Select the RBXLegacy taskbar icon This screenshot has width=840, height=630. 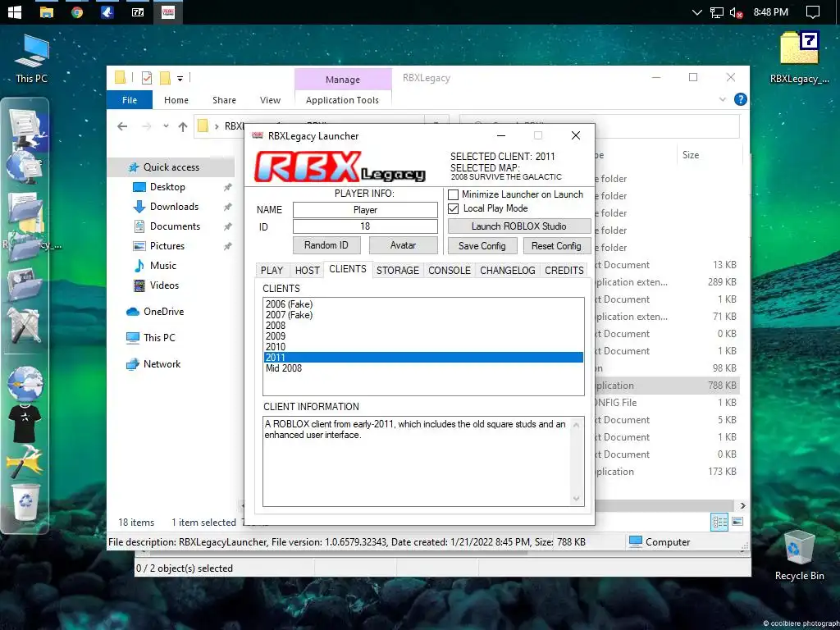pos(168,11)
